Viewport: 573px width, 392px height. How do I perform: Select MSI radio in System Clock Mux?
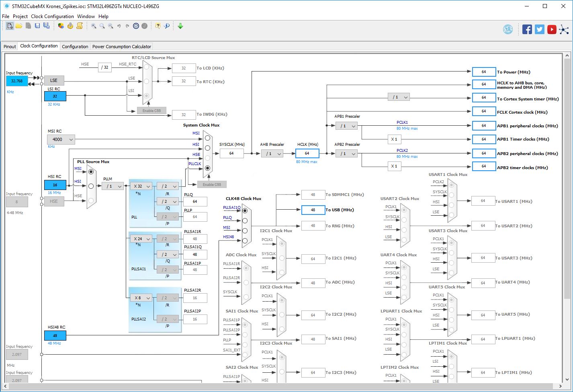point(207,138)
